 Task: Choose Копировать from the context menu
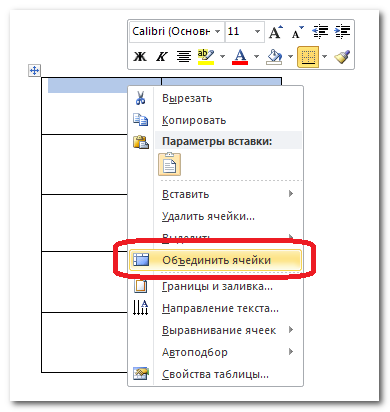[x=215, y=120]
